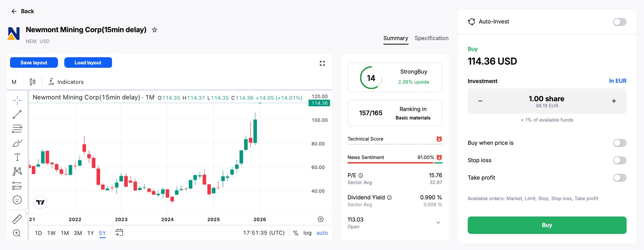Click the 114.36 price label on axis
Image resolution: width=644 pixels, height=250 pixels.
click(319, 103)
